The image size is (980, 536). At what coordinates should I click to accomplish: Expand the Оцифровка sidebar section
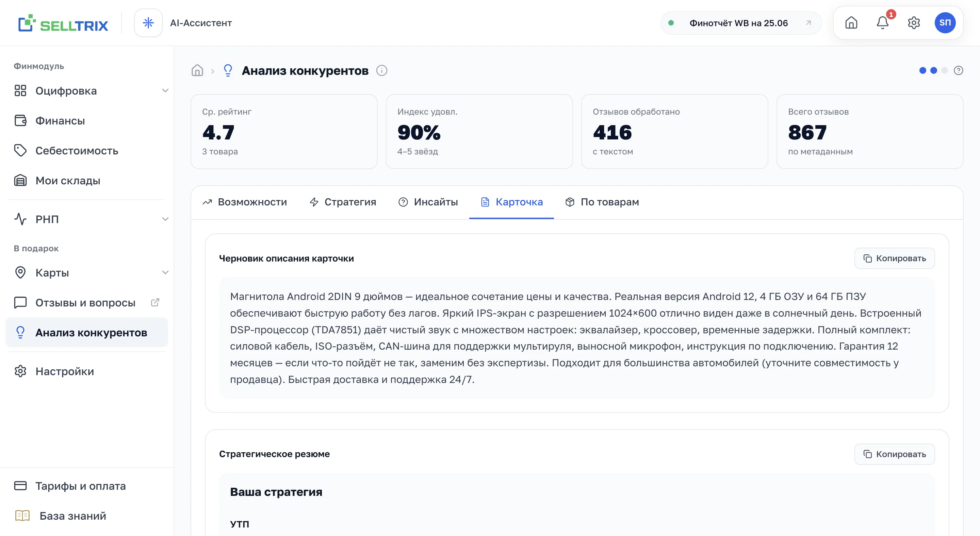click(x=165, y=90)
